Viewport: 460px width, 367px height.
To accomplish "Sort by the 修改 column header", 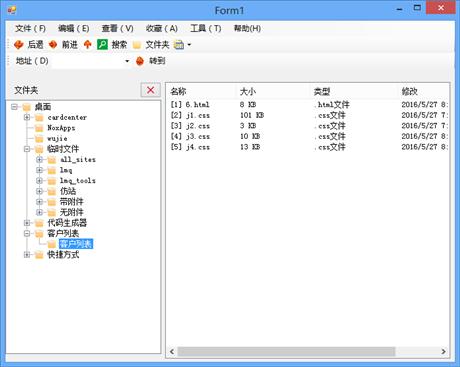I will pyautogui.click(x=409, y=91).
